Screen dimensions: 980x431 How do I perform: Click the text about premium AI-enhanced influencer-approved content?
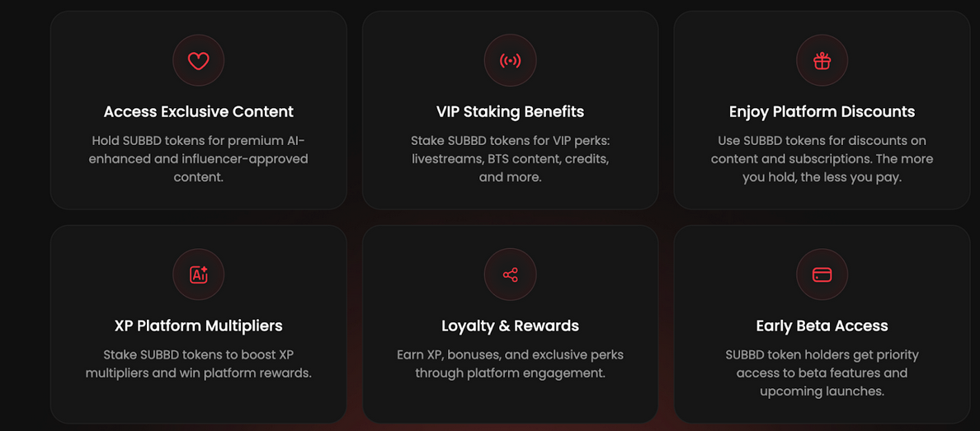click(198, 158)
